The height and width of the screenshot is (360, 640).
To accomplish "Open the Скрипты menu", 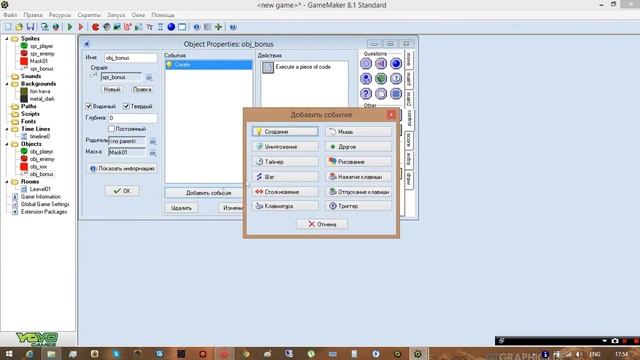I will 89,15.
